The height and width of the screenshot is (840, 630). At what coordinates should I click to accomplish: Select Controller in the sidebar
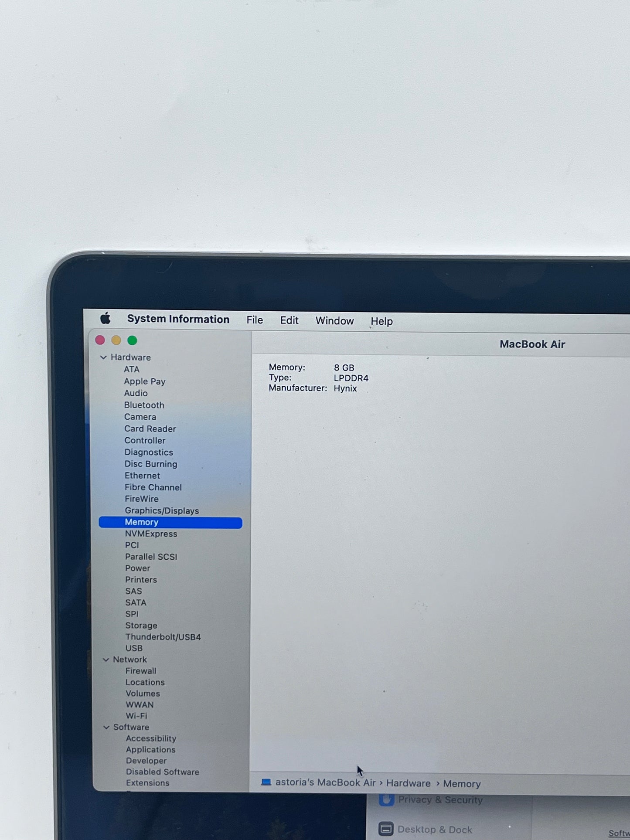click(145, 440)
